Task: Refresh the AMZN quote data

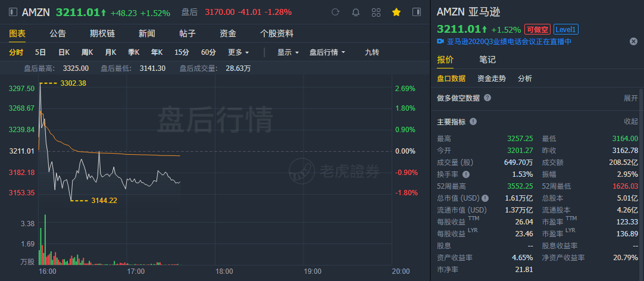Action: tap(335, 13)
